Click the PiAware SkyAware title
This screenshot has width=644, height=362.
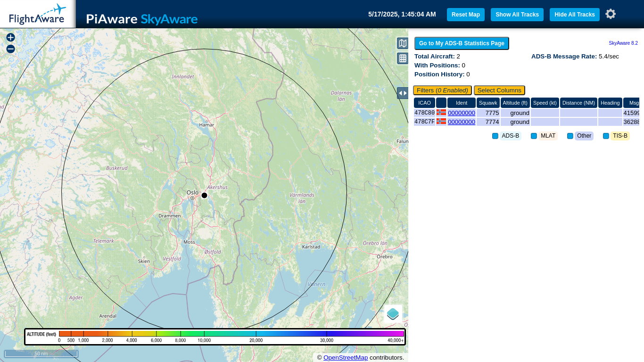[142, 19]
